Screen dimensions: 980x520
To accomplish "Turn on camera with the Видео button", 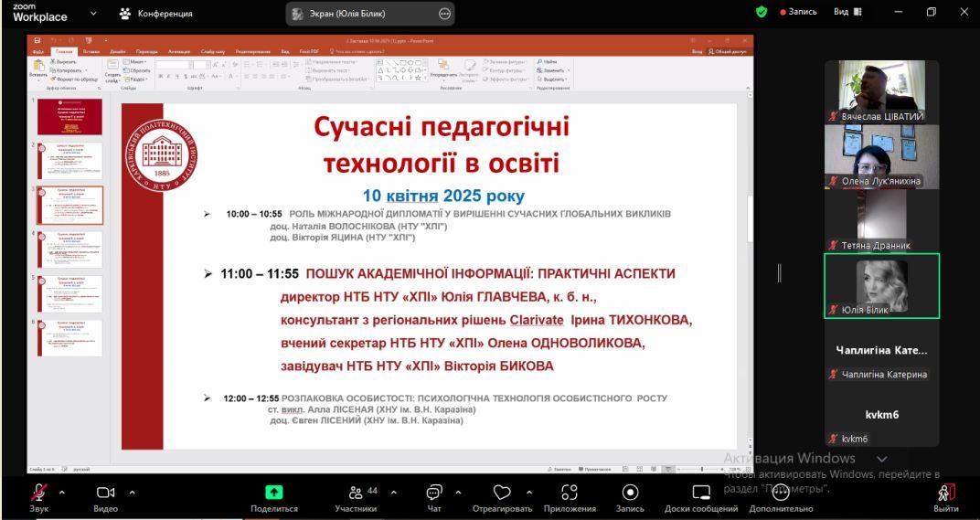I will (104, 492).
